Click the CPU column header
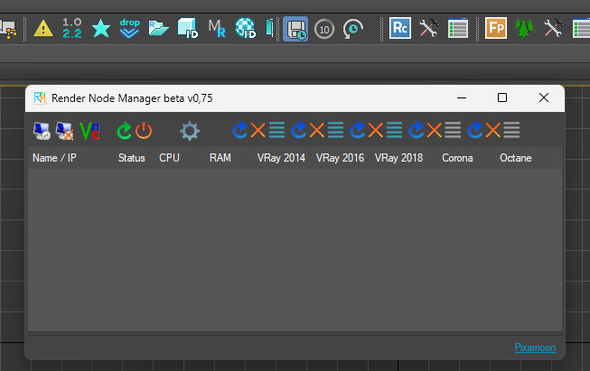This screenshot has height=371, width=590. coord(169,158)
